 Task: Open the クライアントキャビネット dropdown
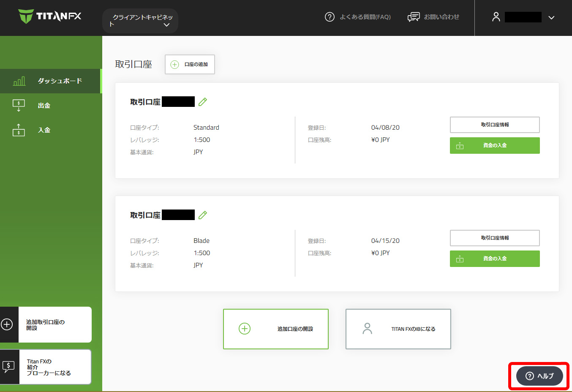140,21
